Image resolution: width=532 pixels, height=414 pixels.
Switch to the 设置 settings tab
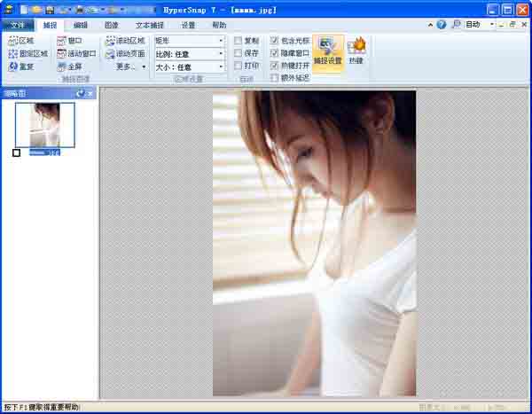(x=188, y=25)
